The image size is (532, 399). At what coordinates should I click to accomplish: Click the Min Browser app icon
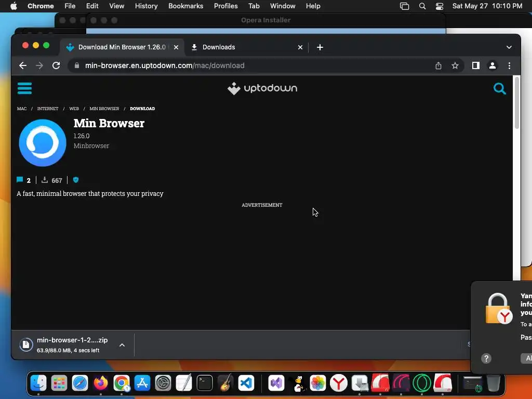click(x=43, y=143)
